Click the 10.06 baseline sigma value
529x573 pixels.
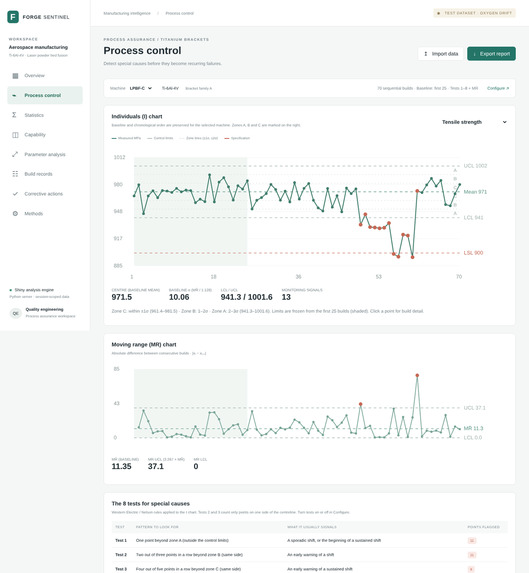(179, 297)
